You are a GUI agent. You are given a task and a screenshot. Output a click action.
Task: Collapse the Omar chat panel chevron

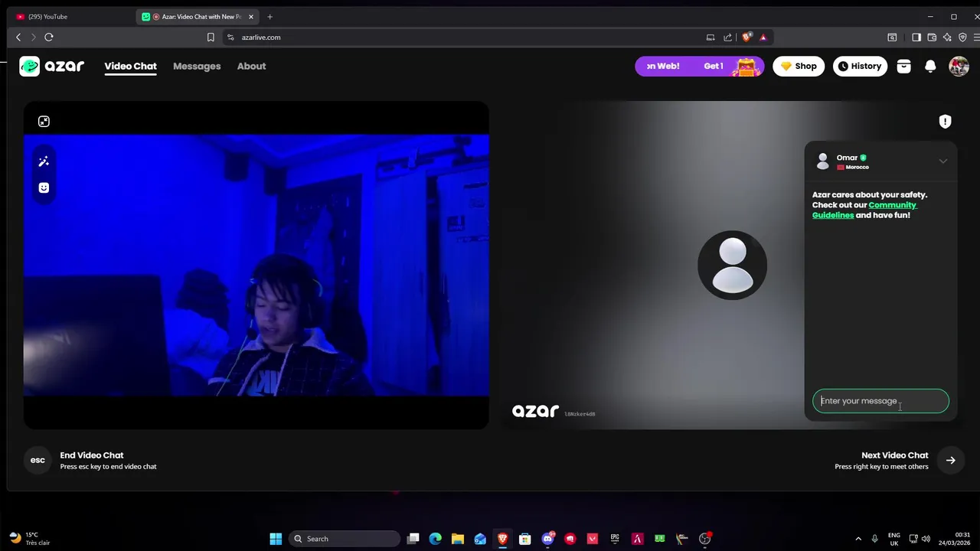point(943,161)
